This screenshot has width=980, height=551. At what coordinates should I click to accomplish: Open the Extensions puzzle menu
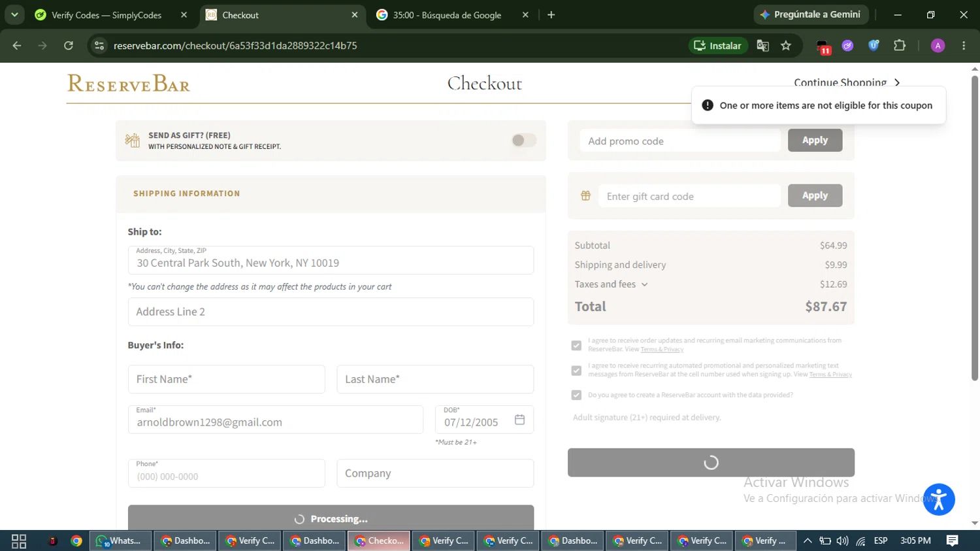(x=900, y=45)
